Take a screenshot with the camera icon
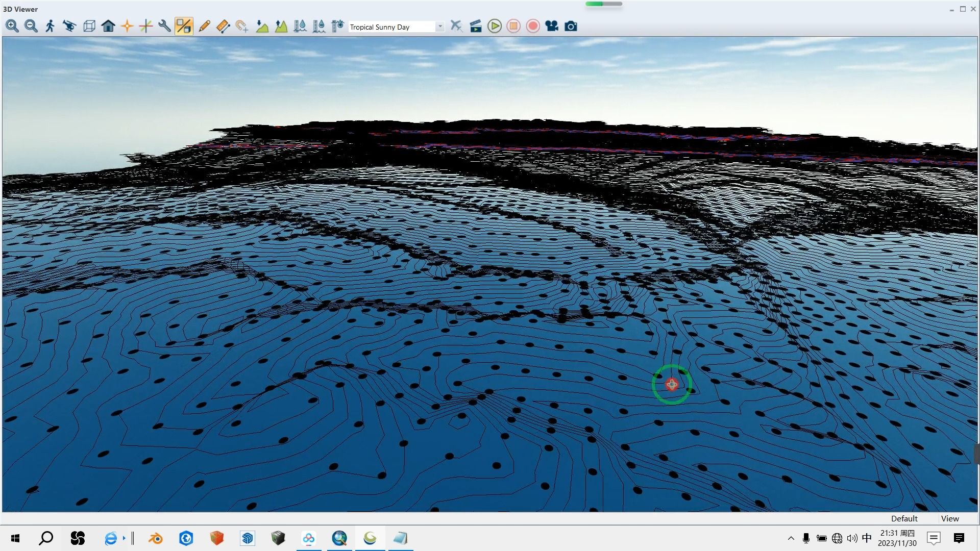The image size is (980, 551). click(x=571, y=26)
